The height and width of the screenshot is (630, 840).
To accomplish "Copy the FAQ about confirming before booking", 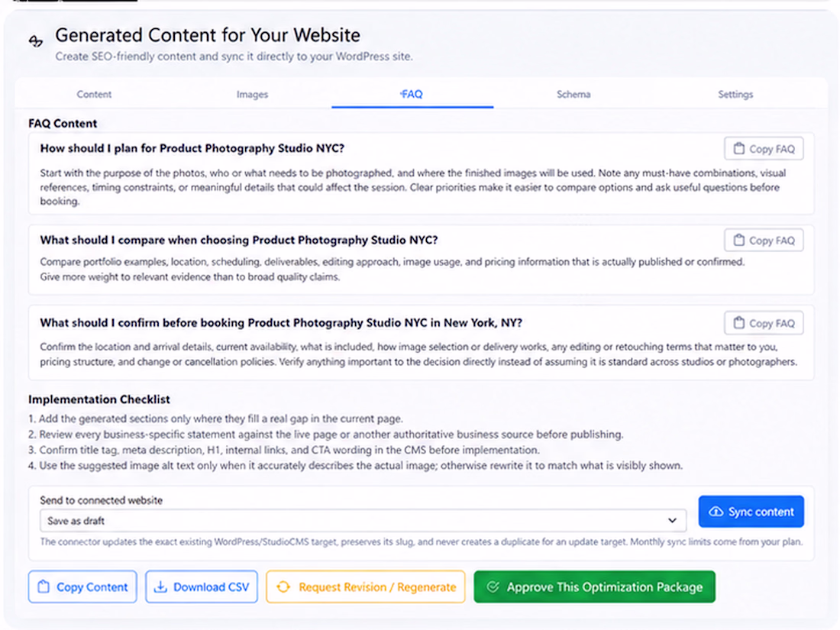I will point(764,323).
